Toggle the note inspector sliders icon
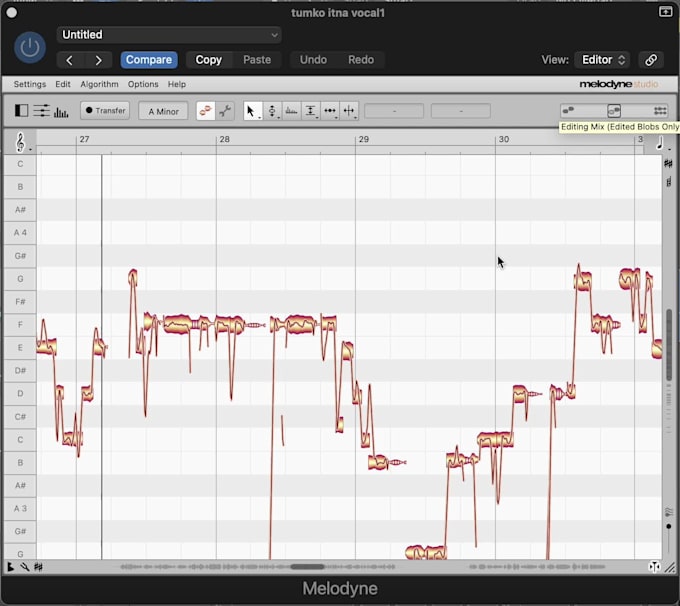Screen dimensions: 680x606 42,111
